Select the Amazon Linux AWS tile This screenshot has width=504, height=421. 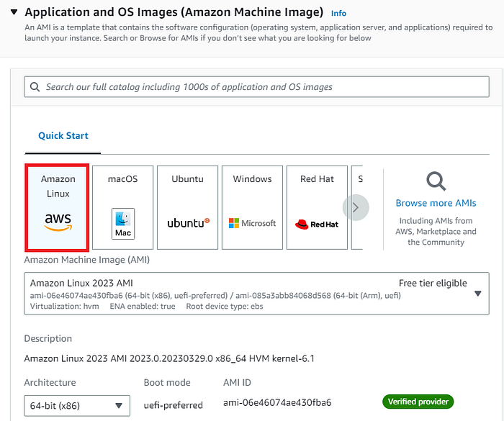pos(57,207)
